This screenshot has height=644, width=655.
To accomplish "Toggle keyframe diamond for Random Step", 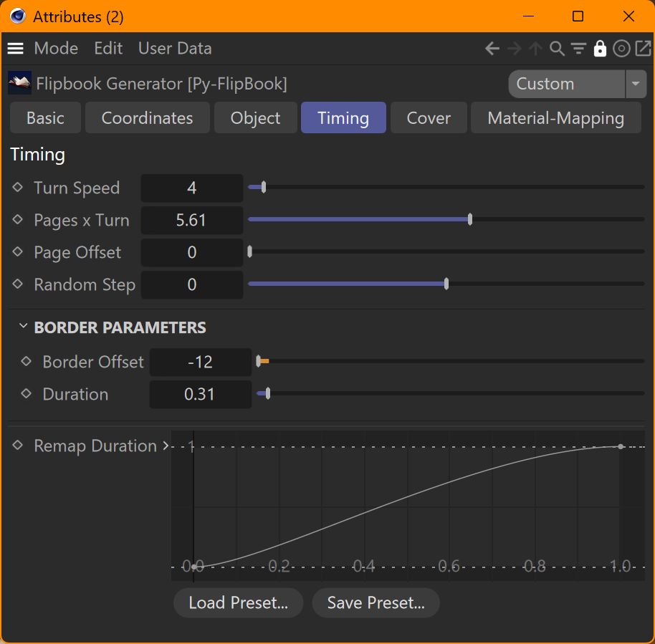I will click(x=17, y=284).
